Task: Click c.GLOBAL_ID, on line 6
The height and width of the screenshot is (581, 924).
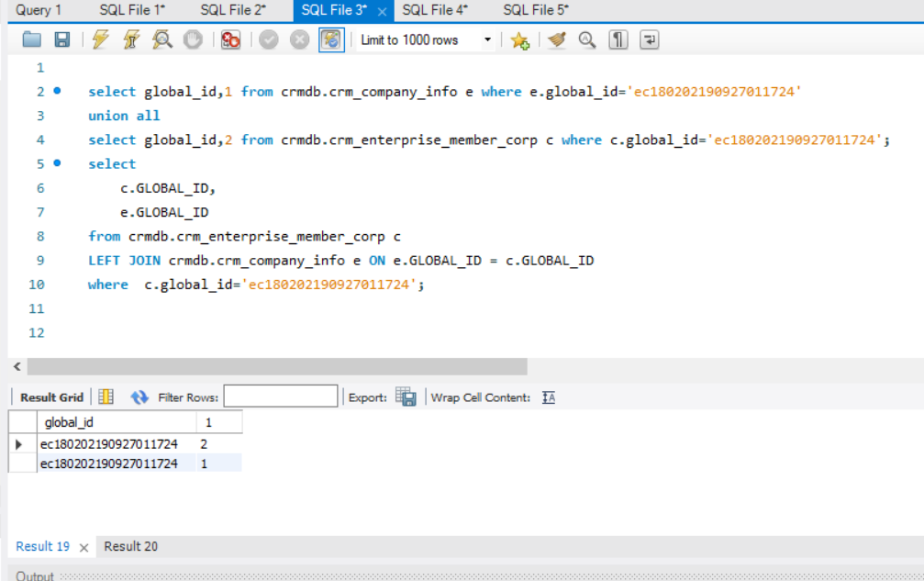Action: click(x=168, y=188)
